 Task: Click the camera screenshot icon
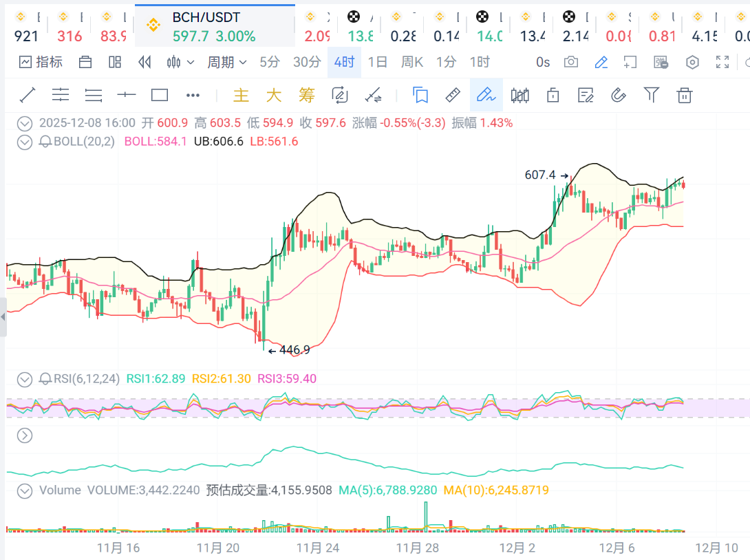coord(571,62)
